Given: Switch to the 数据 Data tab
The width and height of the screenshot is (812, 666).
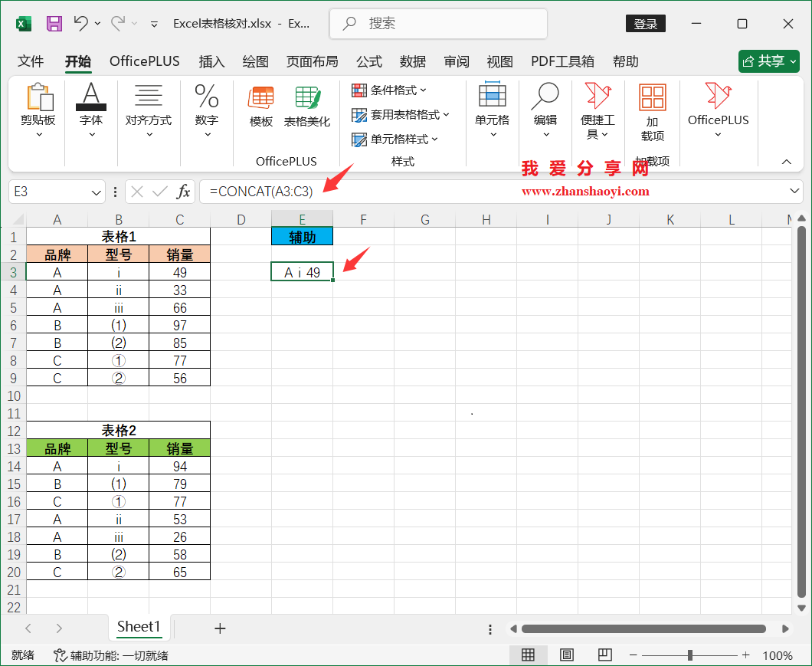Looking at the screenshot, I should pyautogui.click(x=413, y=61).
